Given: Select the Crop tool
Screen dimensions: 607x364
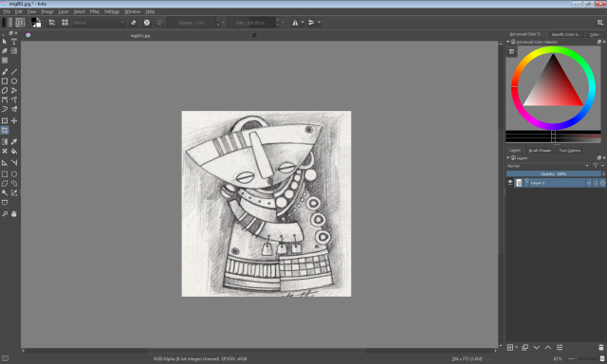Looking at the screenshot, I should 5,131.
